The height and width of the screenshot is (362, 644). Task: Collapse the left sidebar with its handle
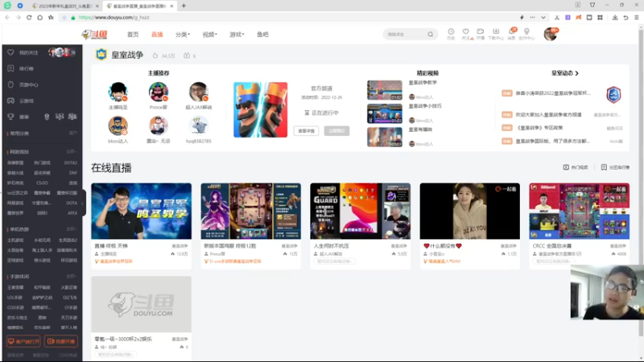84,203
